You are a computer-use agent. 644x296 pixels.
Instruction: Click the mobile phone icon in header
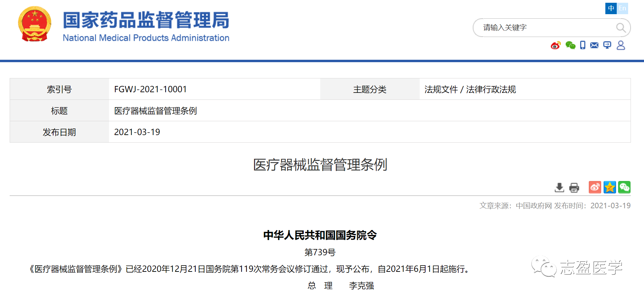(583, 45)
